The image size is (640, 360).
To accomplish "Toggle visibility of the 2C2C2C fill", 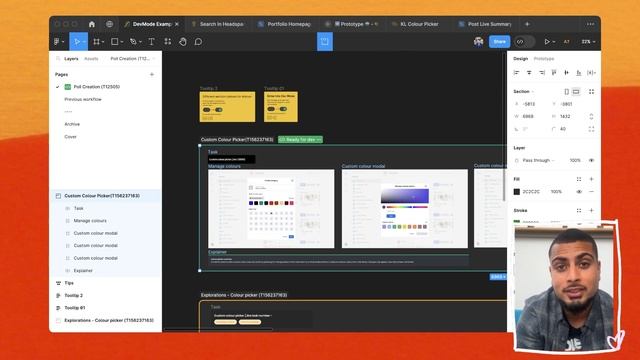I will tap(579, 191).
